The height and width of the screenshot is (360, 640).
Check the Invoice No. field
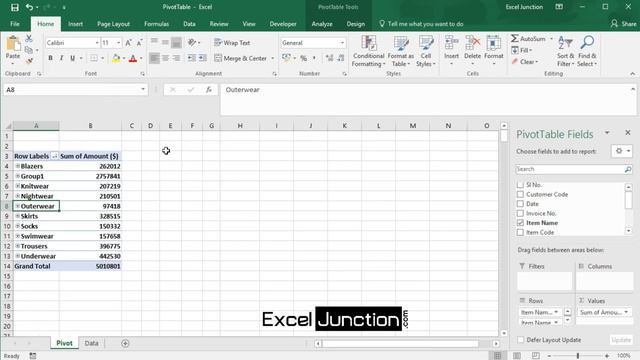(520, 213)
